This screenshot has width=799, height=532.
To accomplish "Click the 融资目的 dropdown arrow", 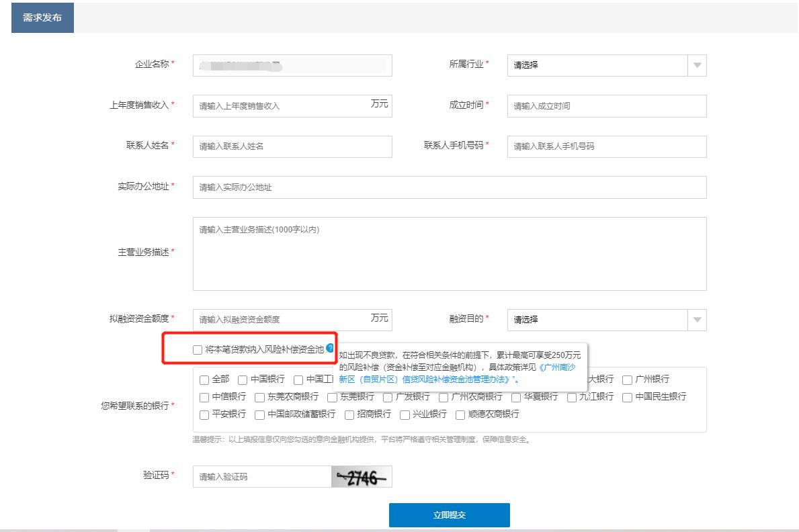I will coord(697,320).
